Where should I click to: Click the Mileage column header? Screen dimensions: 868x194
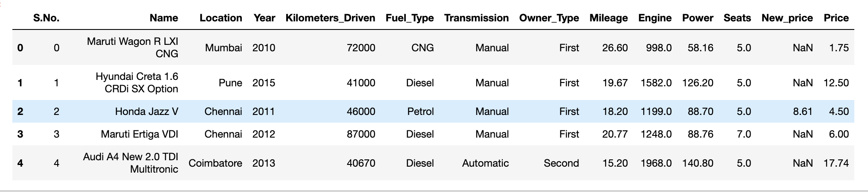click(x=608, y=18)
